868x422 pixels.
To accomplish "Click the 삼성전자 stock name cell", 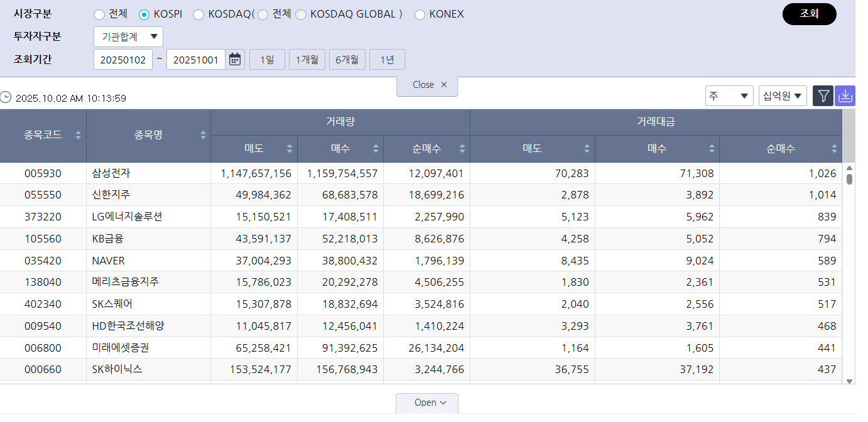I will coord(148,173).
